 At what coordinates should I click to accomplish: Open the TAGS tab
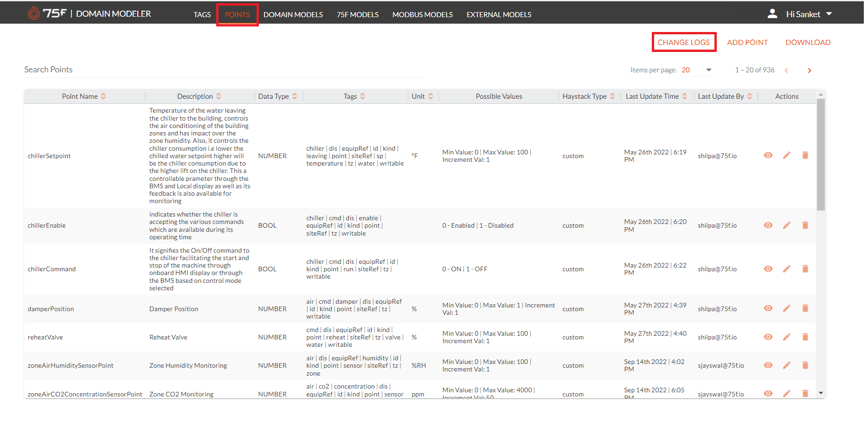(x=202, y=14)
